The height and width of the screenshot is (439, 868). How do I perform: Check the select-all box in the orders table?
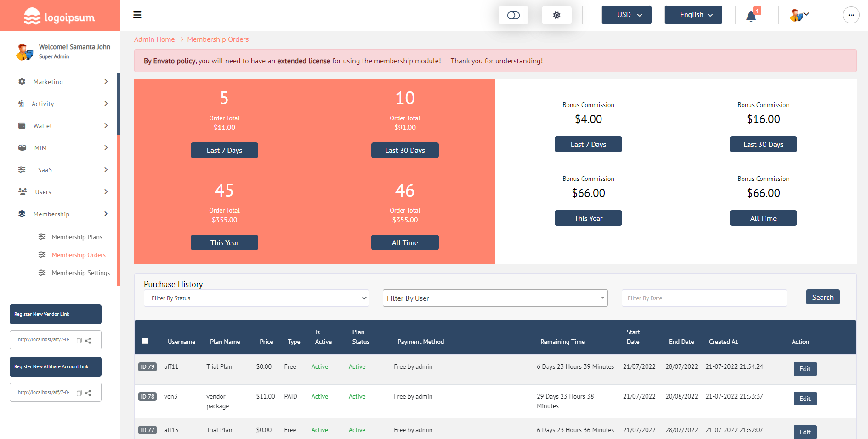point(145,341)
